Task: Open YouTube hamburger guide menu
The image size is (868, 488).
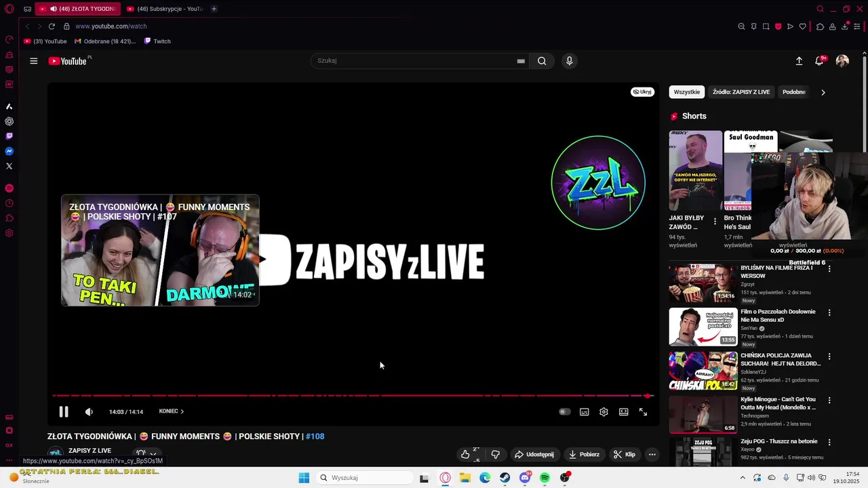Action: [x=33, y=61]
